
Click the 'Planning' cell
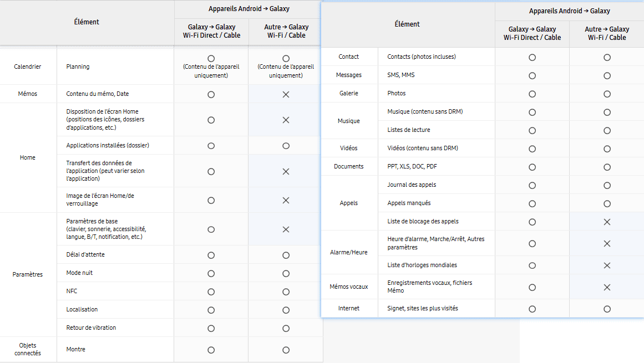pos(115,67)
